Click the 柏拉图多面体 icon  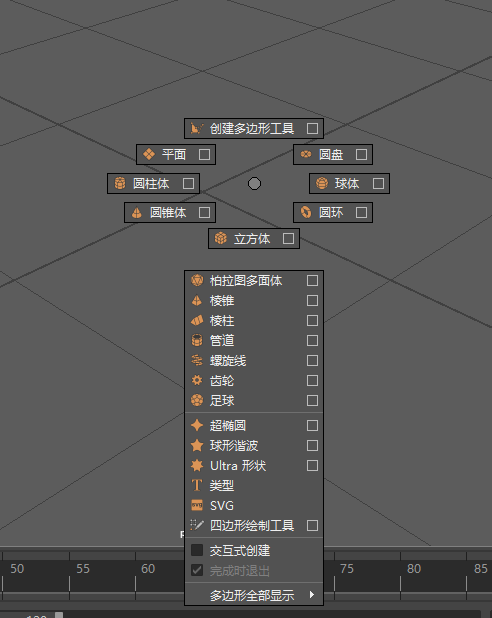[x=197, y=280]
